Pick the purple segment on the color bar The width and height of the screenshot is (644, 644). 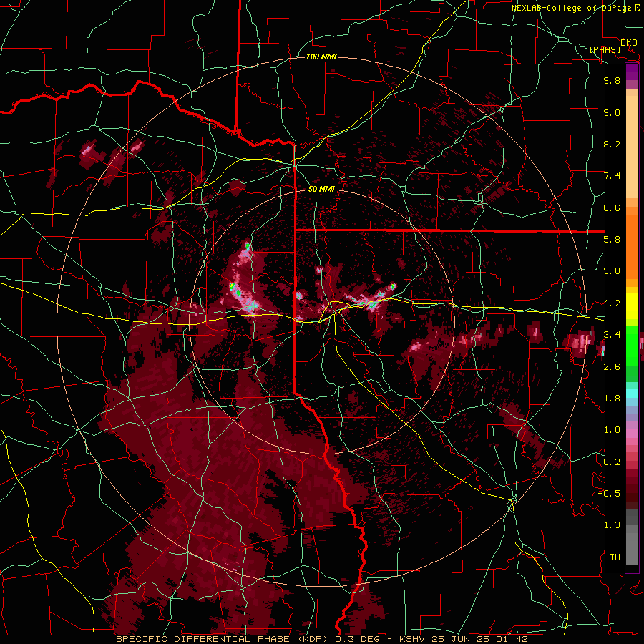(x=632, y=72)
